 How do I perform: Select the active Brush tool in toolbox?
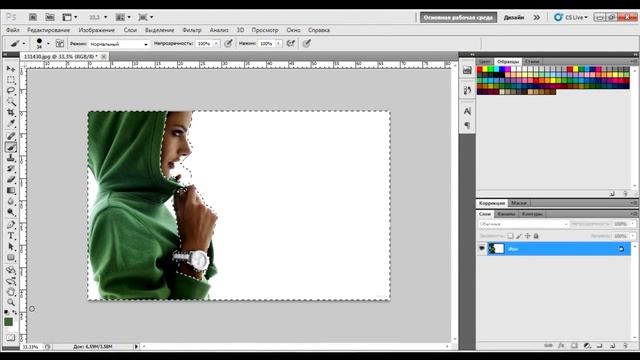pos(11,147)
